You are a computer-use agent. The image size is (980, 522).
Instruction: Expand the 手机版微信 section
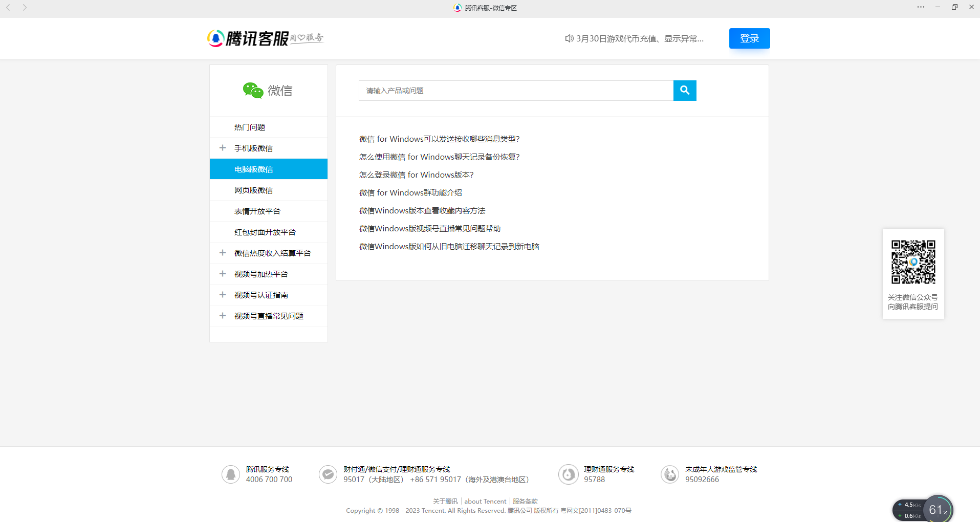pyautogui.click(x=223, y=148)
